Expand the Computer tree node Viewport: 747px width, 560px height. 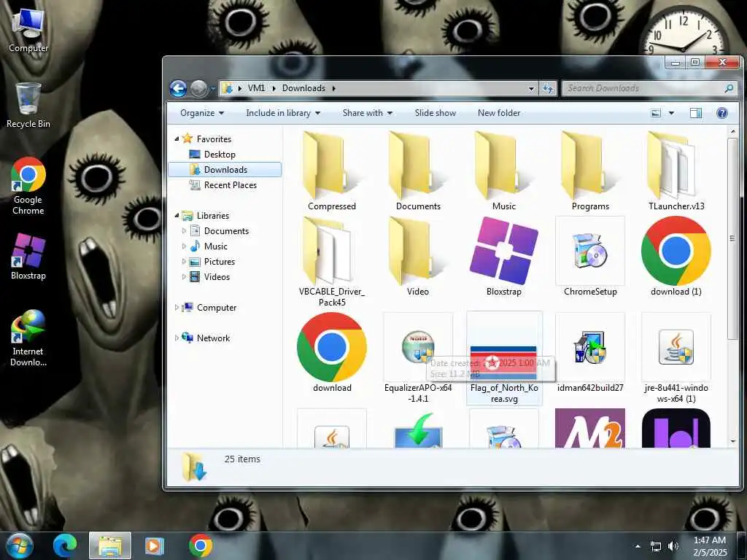click(177, 308)
